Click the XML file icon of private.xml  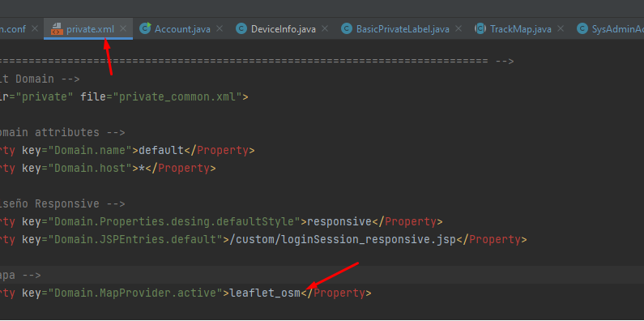pyautogui.click(x=57, y=28)
